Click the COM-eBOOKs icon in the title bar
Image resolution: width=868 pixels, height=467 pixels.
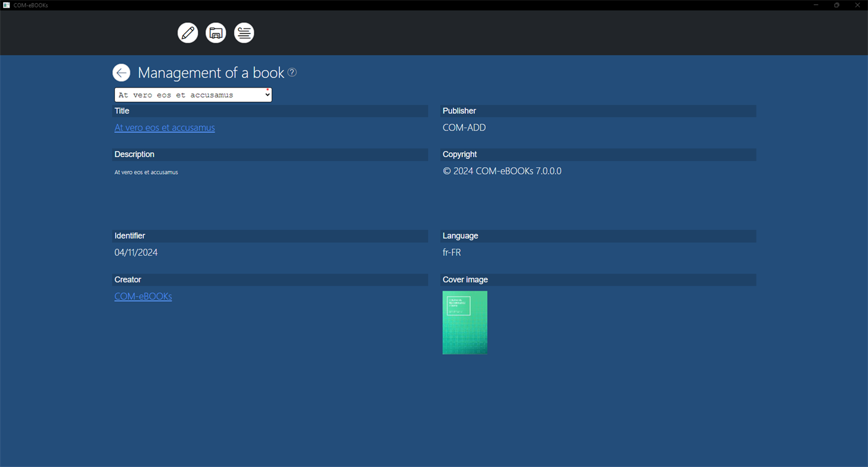coord(6,4)
